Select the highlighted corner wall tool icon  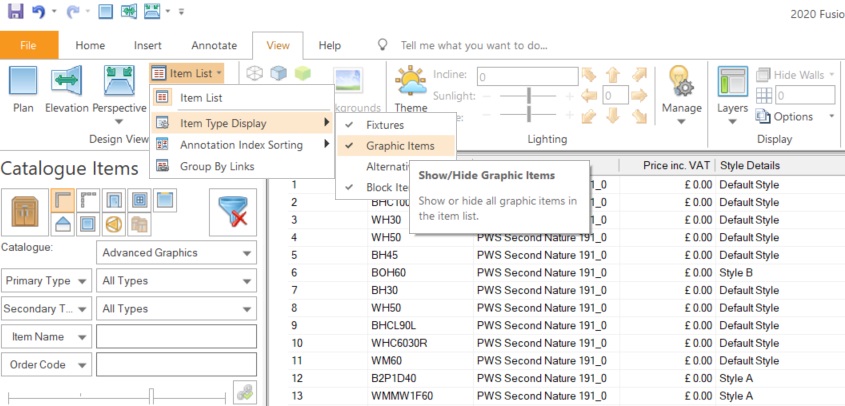coord(63,200)
